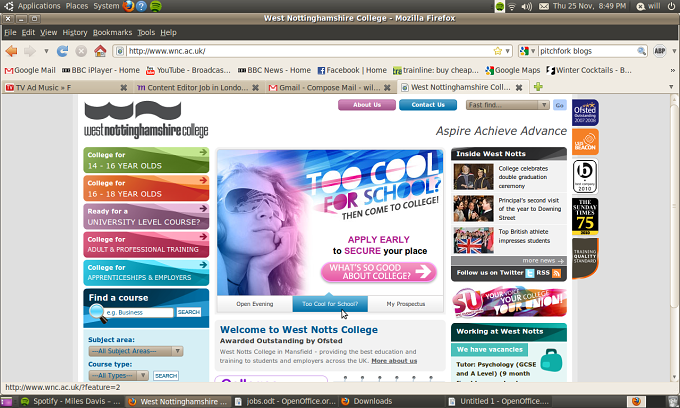Go to the Firefox home page
The height and width of the screenshot is (408, 680).
click(100, 51)
